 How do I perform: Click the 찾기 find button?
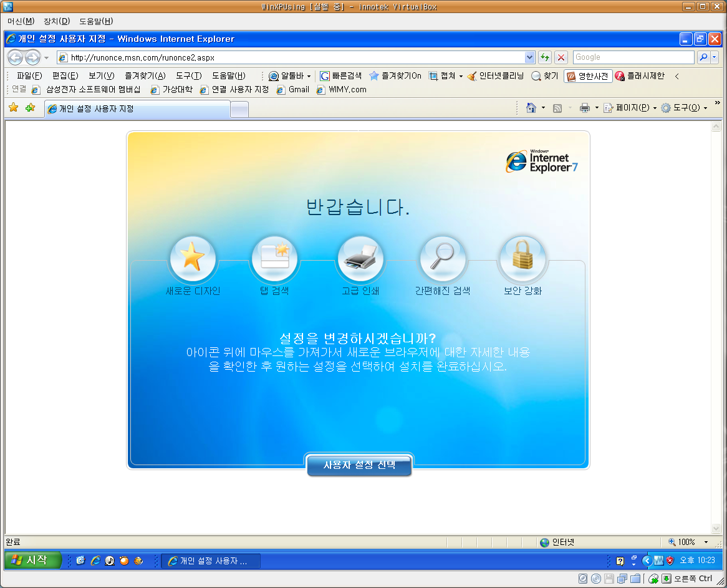click(545, 75)
